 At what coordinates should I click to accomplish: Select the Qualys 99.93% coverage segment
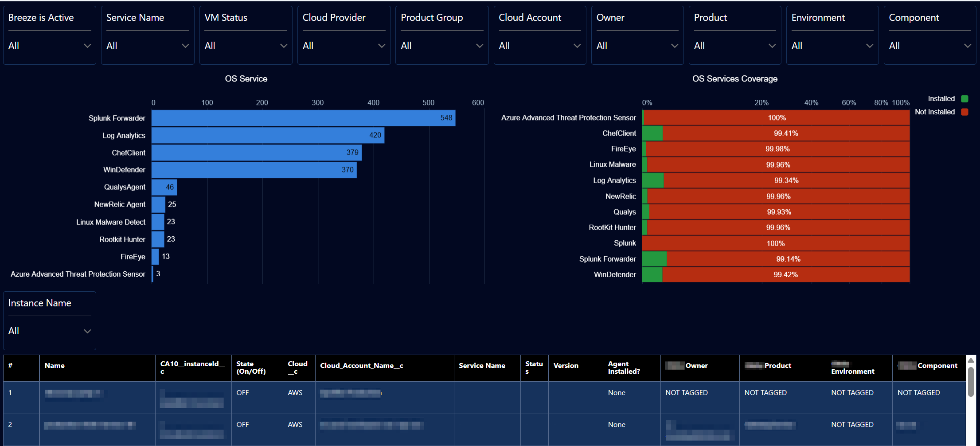click(779, 212)
